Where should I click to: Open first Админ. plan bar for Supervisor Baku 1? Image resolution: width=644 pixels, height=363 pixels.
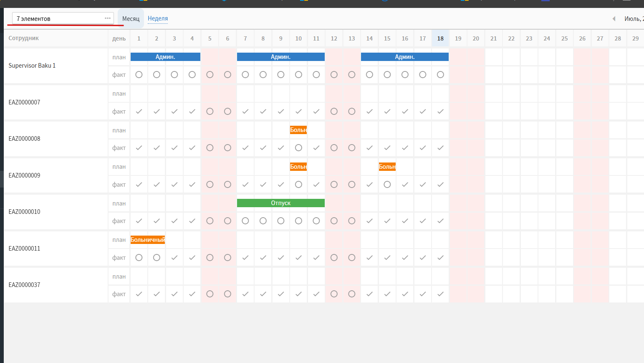pyautogui.click(x=165, y=57)
